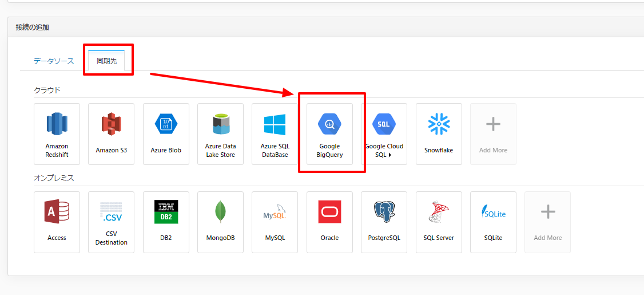Click the クラウド section label
The image size is (644, 295).
tap(47, 90)
